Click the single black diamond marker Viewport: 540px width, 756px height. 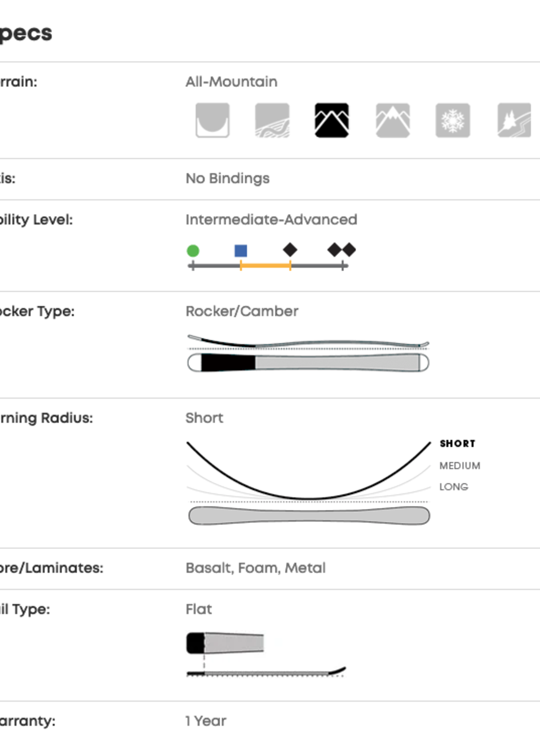(x=290, y=250)
